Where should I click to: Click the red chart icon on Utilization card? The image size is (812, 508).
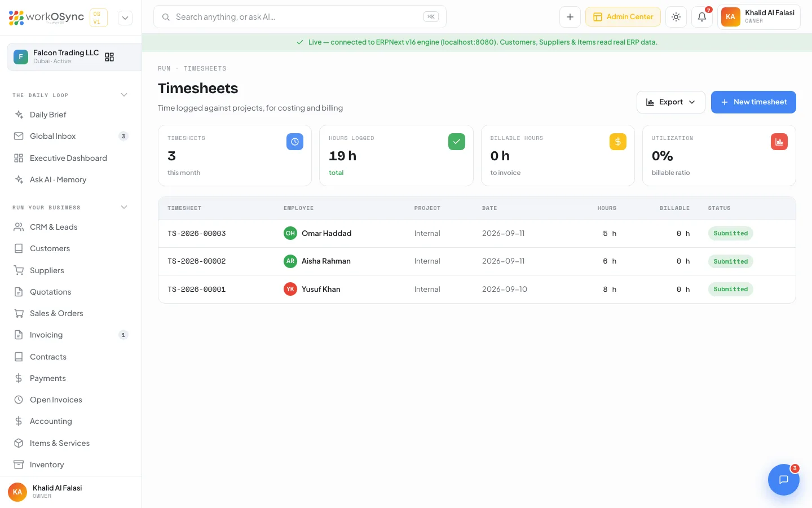(x=779, y=142)
